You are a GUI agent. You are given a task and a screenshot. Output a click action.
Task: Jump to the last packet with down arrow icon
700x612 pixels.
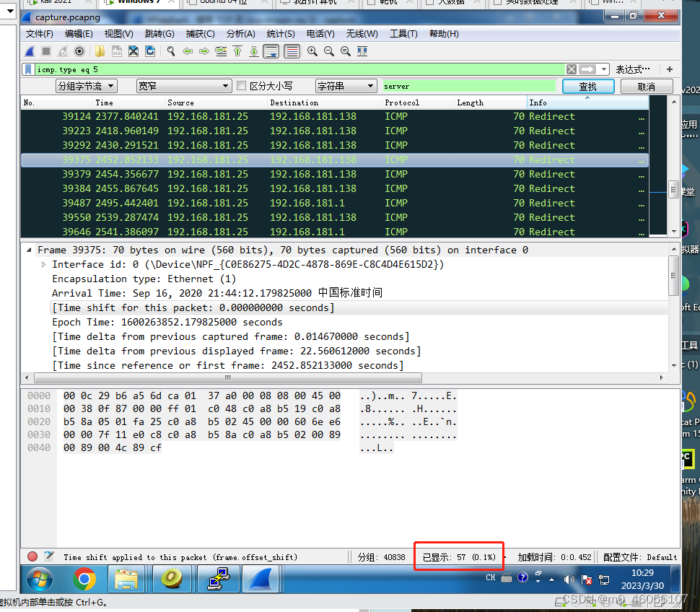pyautogui.click(x=254, y=51)
